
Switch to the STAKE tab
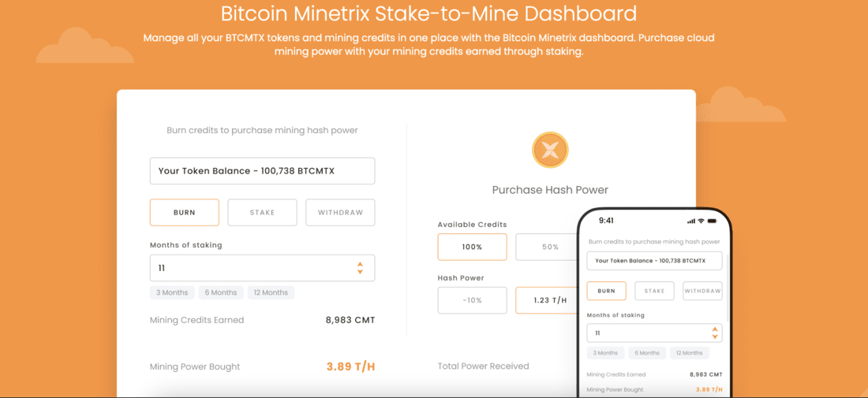pos(263,212)
